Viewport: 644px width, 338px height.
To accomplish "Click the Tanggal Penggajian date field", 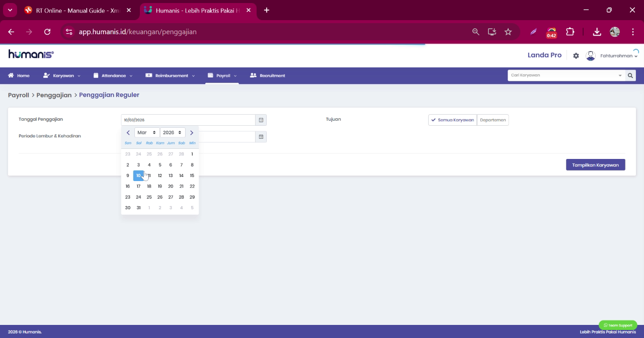I will [x=188, y=120].
